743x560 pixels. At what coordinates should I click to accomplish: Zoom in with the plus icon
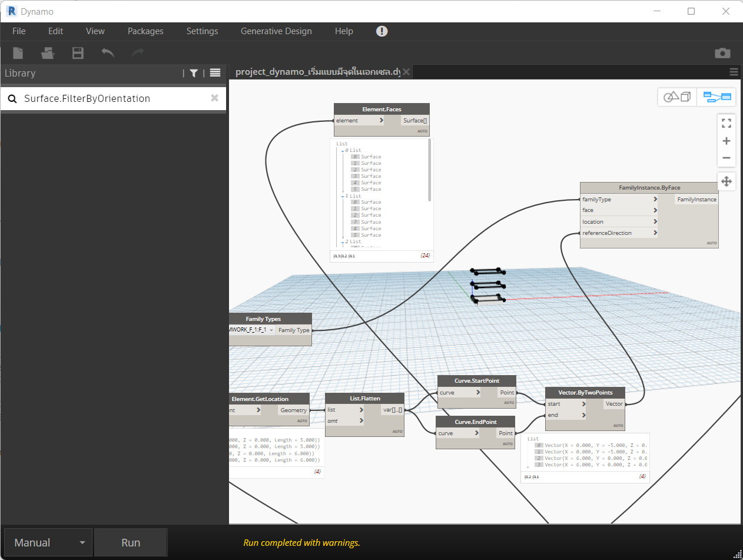point(726,141)
